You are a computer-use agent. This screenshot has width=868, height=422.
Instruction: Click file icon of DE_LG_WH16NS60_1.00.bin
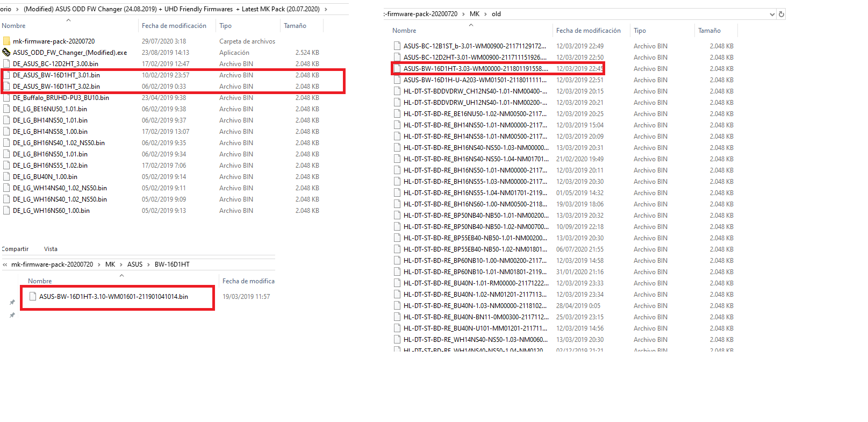click(x=6, y=210)
